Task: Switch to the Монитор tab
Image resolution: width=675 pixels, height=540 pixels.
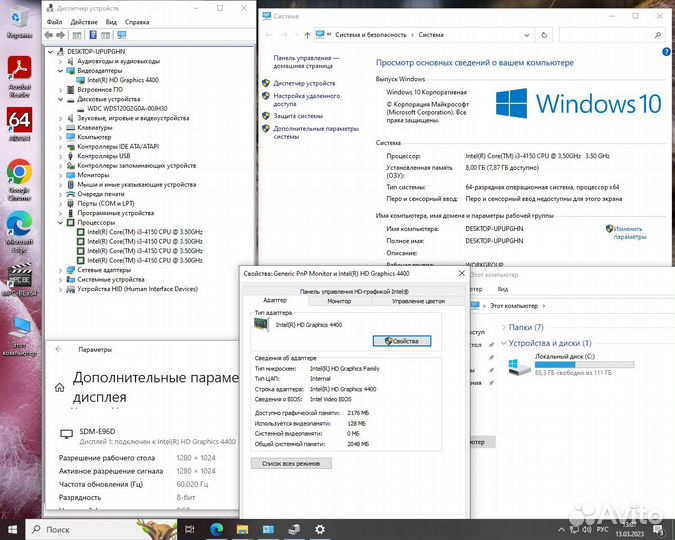Action: [x=339, y=301]
